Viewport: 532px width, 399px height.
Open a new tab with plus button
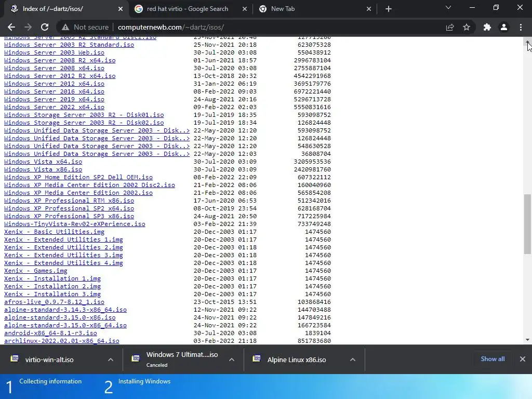(389, 9)
